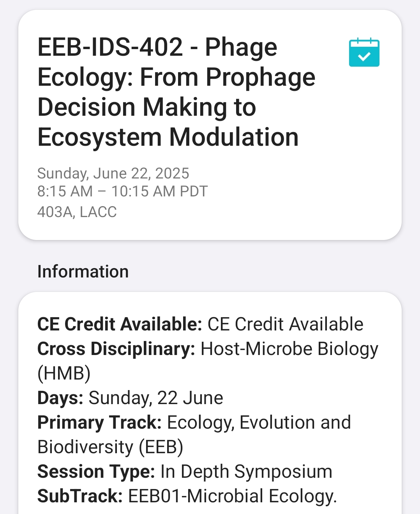Toggle the add-to-schedule calendar icon

point(364,53)
